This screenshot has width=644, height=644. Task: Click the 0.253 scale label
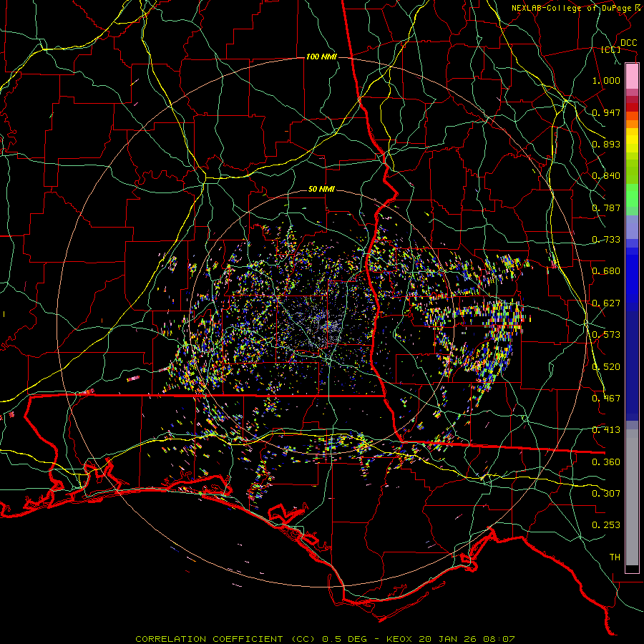click(x=606, y=525)
